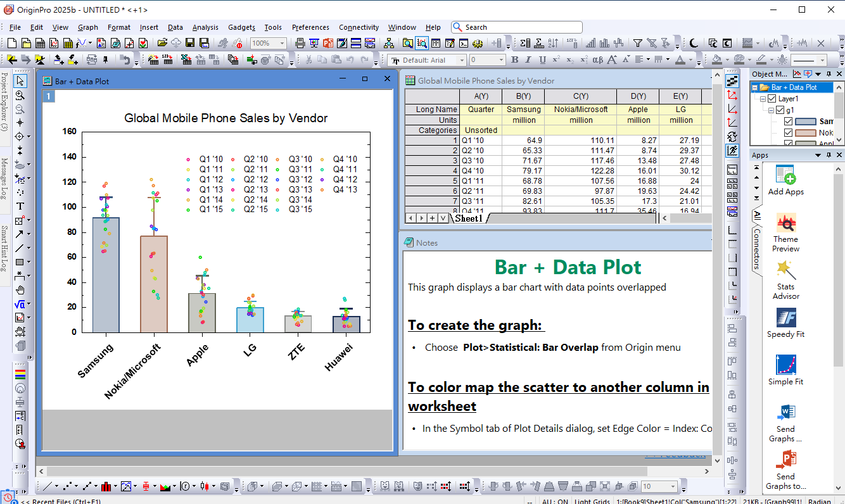845x504 pixels.
Task: Click the Bold formatting button
Action: 514,60
